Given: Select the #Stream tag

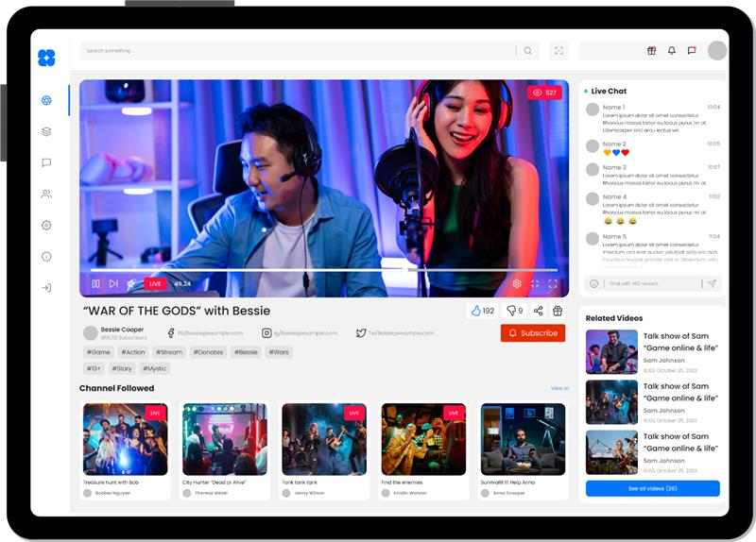Looking at the screenshot, I should (x=169, y=352).
